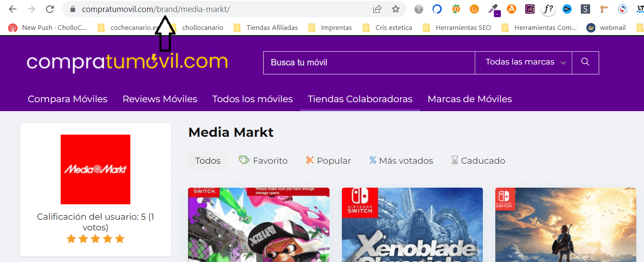Open Compara Móviles menu
644x262 pixels.
coord(68,99)
